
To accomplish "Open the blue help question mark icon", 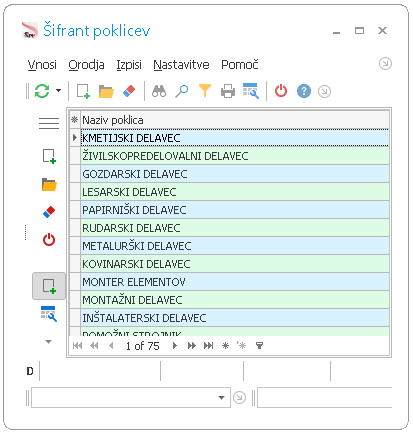I will [x=304, y=91].
